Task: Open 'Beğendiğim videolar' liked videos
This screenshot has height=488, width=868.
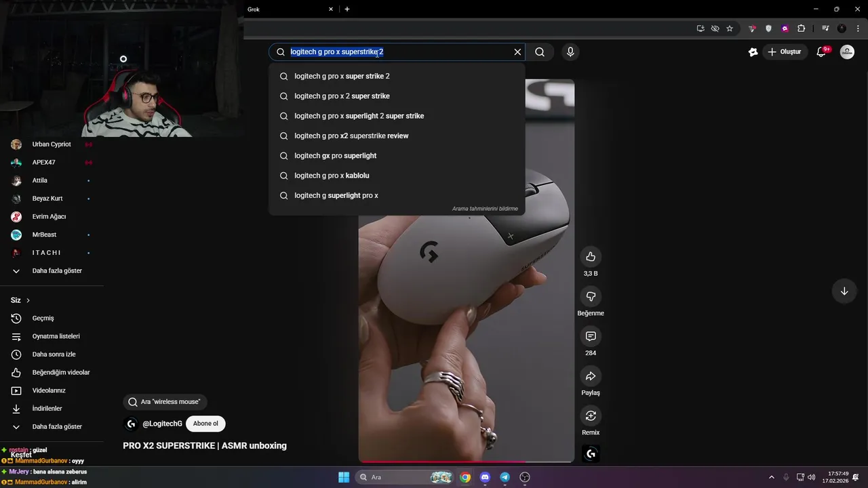Action: point(52,373)
